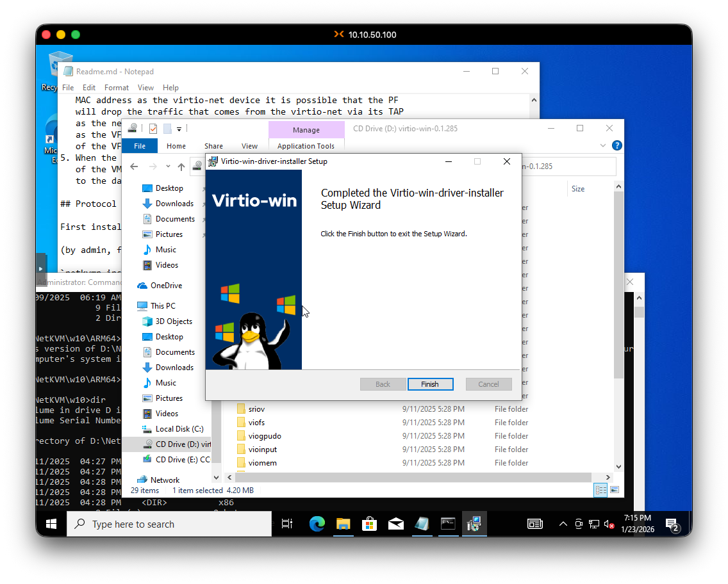Open the Microsoft Store taskbar icon

point(369,524)
